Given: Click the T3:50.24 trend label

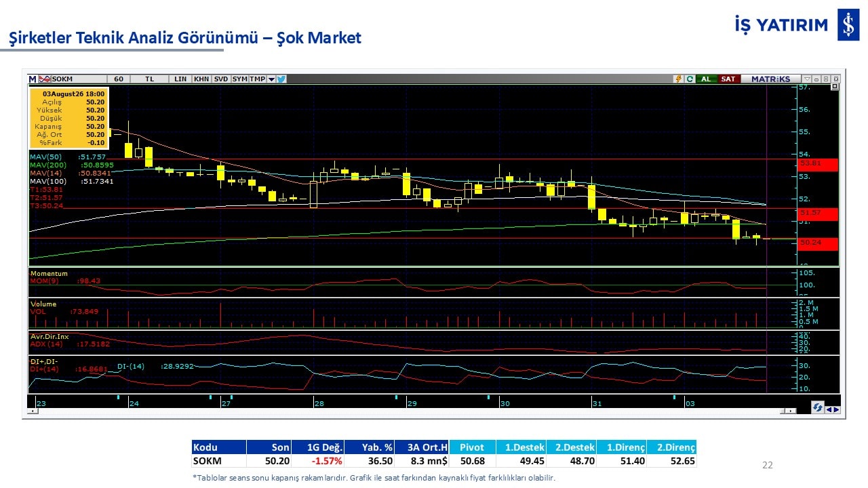Looking at the screenshot, I should tap(46, 205).
